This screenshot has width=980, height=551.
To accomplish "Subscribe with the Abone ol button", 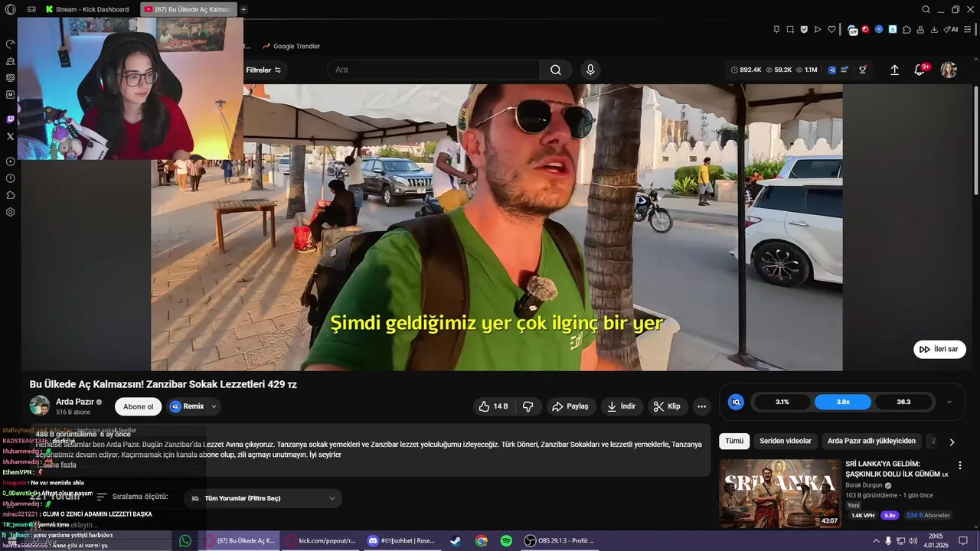I will tap(139, 406).
